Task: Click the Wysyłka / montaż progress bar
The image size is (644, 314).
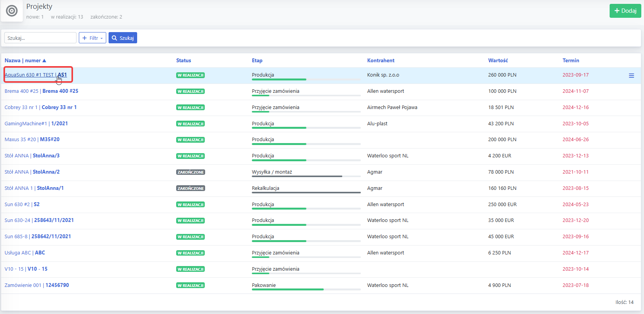Action: (306, 176)
